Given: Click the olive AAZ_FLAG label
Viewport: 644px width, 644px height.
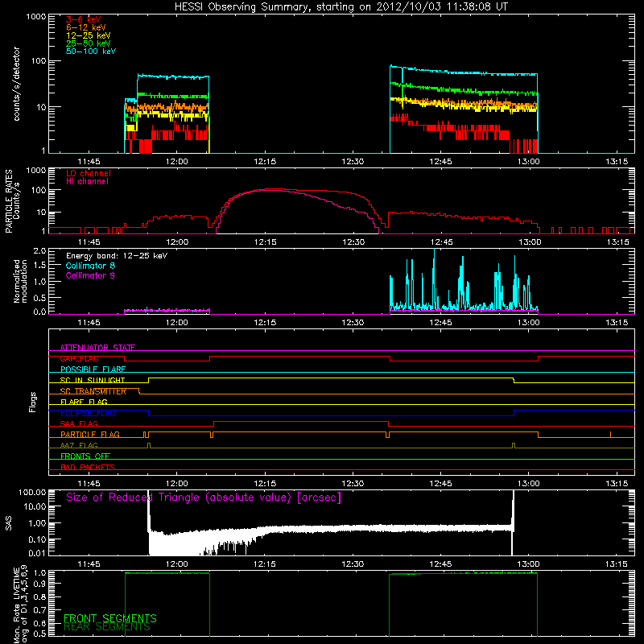Looking at the screenshot, I should click(x=79, y=446).
